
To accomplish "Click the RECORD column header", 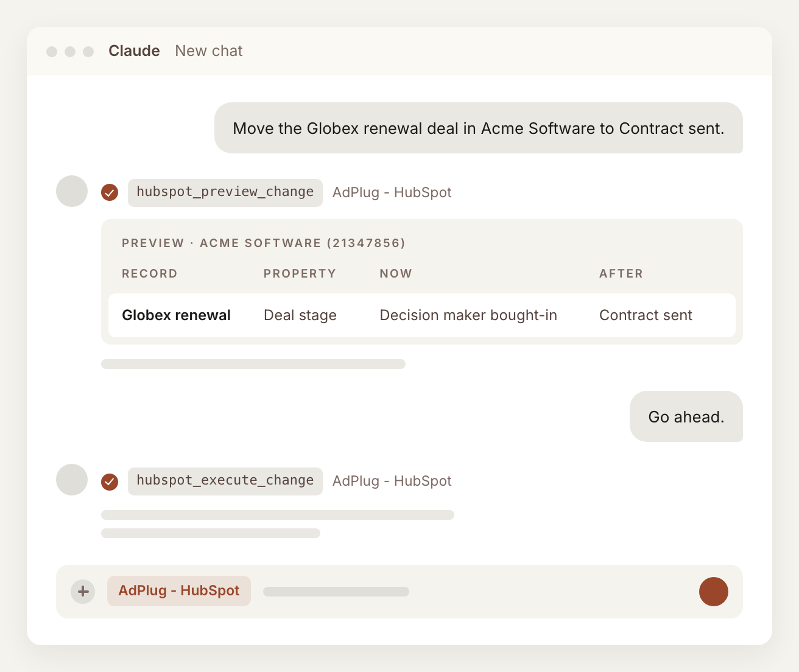I will 150,274.
